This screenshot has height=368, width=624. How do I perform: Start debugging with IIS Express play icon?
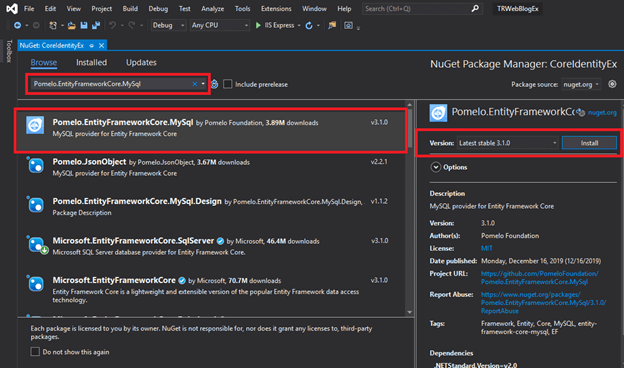coord(258,25)
